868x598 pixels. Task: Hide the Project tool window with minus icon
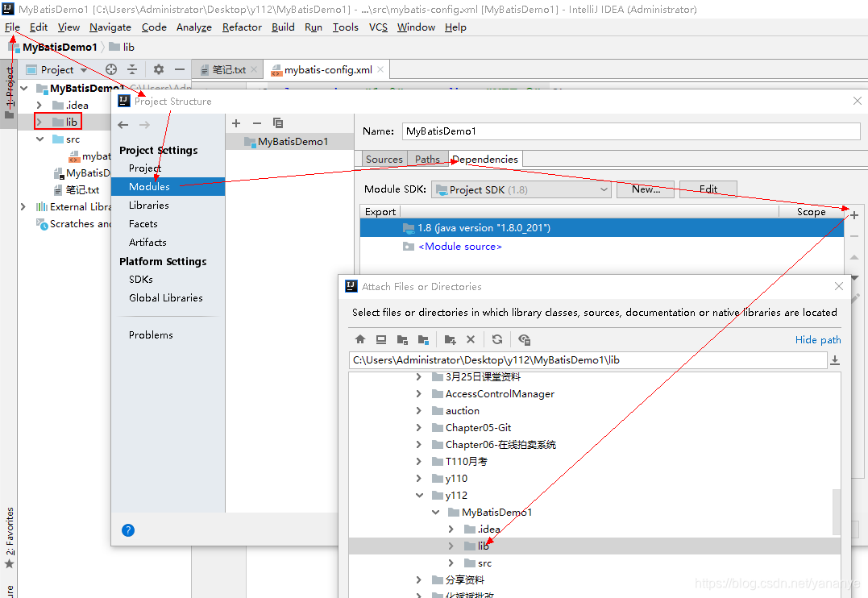(x=180, y=69)
